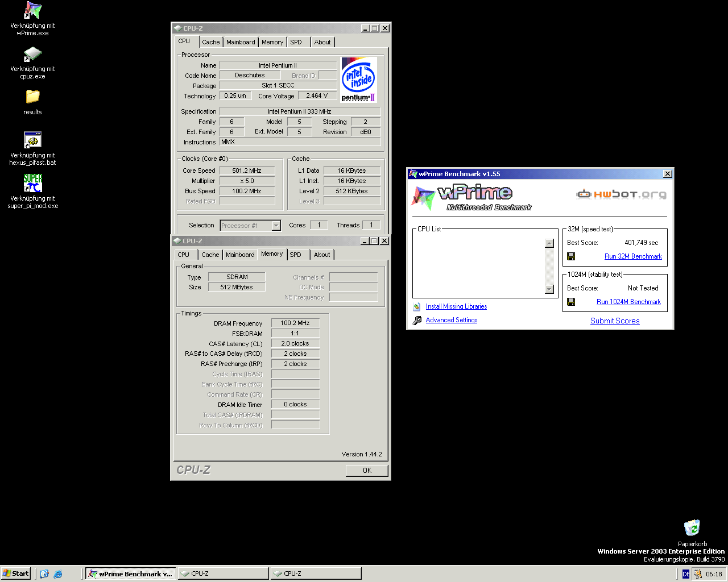Click inside the CPU List box
728x582 pixels.
(x=479, y=266)
